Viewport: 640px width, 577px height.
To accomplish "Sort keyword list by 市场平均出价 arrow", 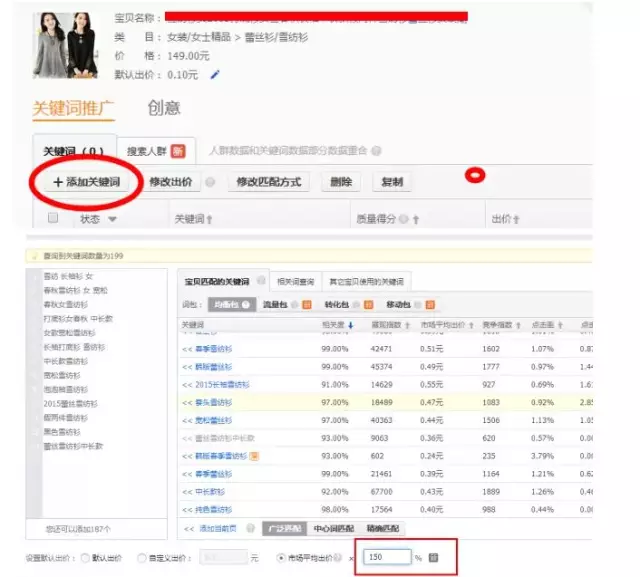I will tap(471, 325).
